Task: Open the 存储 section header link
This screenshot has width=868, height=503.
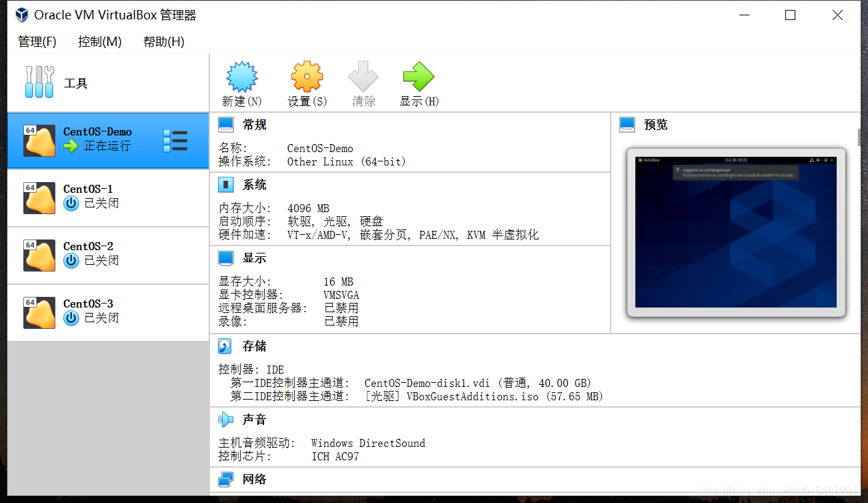Action: pos(255,346)
